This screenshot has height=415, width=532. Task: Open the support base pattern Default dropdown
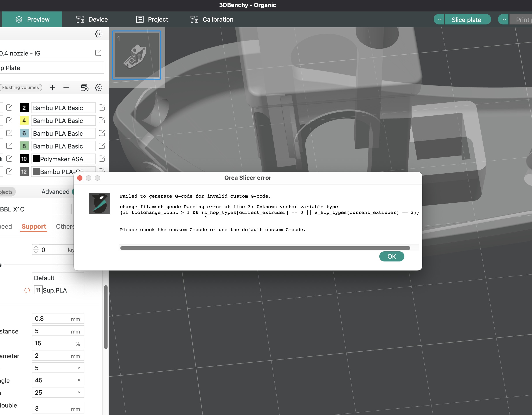tap(58, 278)
